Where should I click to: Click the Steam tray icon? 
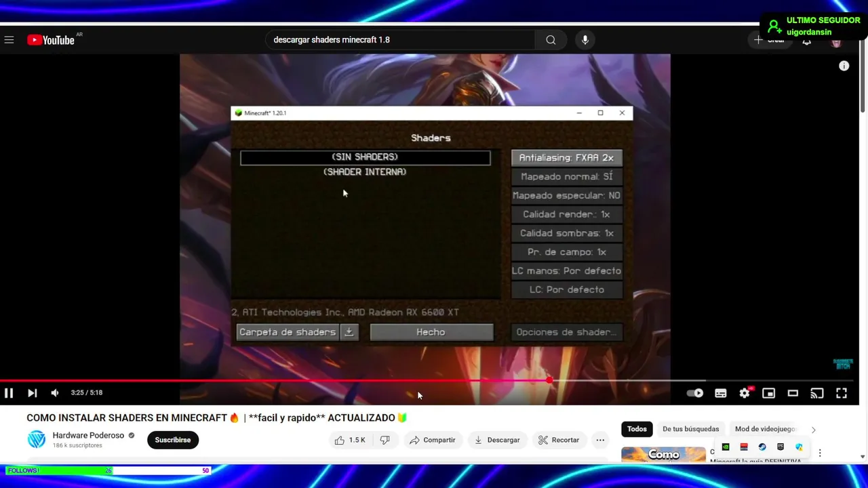762,447
